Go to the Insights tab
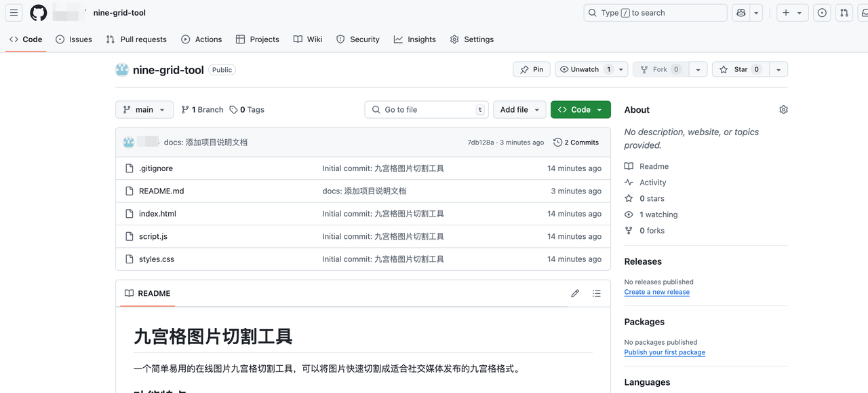868x393 pixels. tap(415, 39)
